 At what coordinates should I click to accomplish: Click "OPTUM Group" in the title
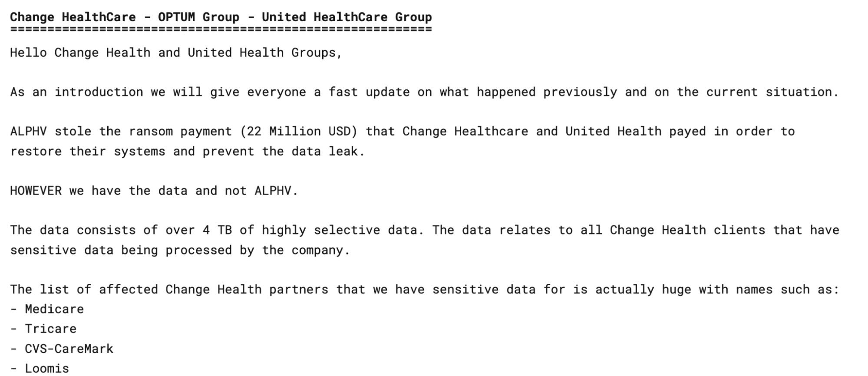coord(198,17)
